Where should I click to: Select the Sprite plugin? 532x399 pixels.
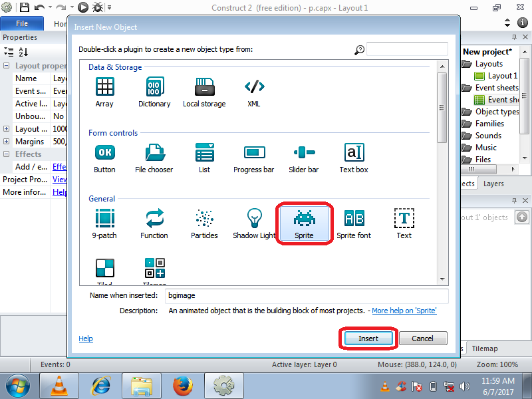(x=305, y=223)
